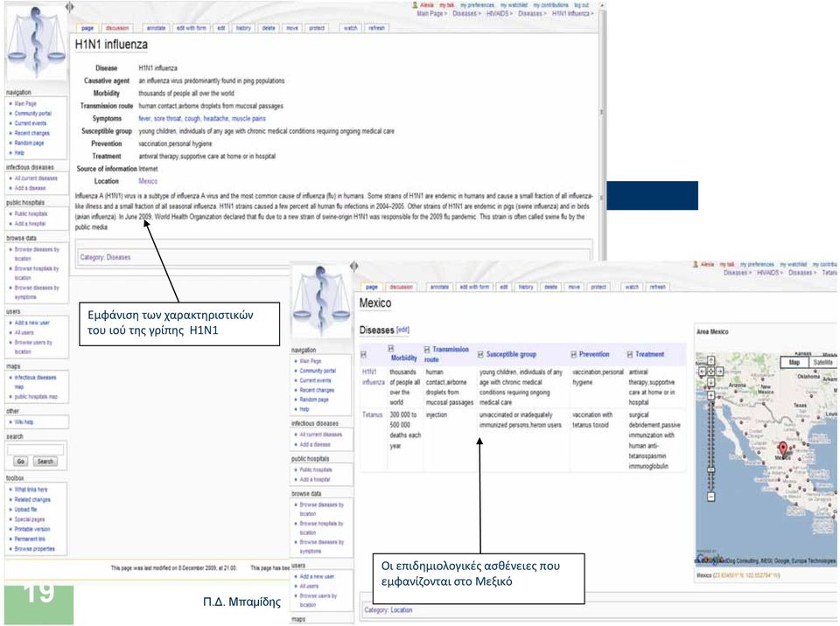Click the sort icon beside Prevention header
Viewport: 840px width, 626px height.
[x=574, y=354]
